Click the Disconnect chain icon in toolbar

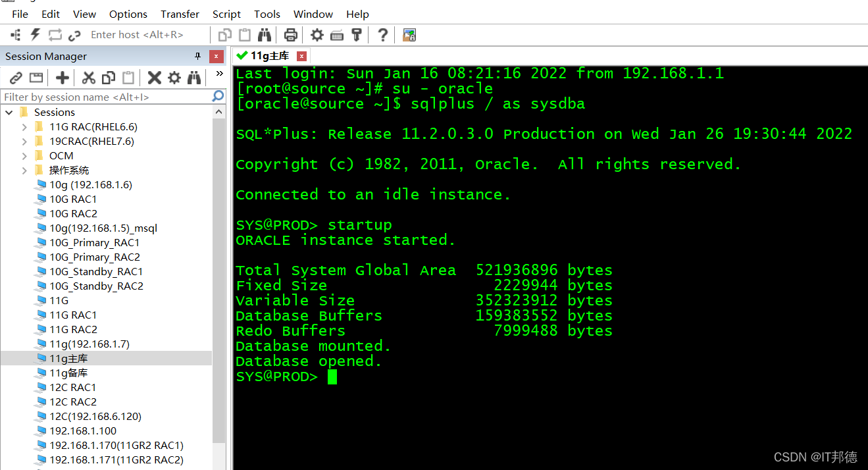[x=74, y=35]
